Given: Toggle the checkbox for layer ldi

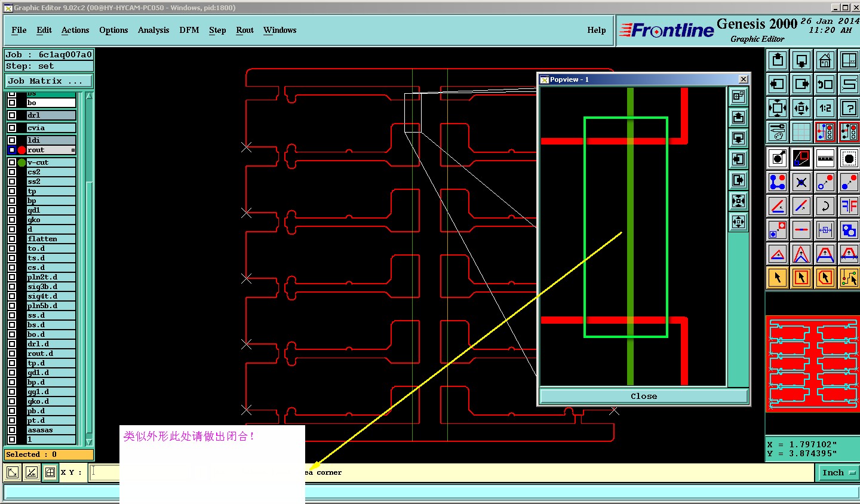Looking at the screenshot, I should (x=12, y=140).
